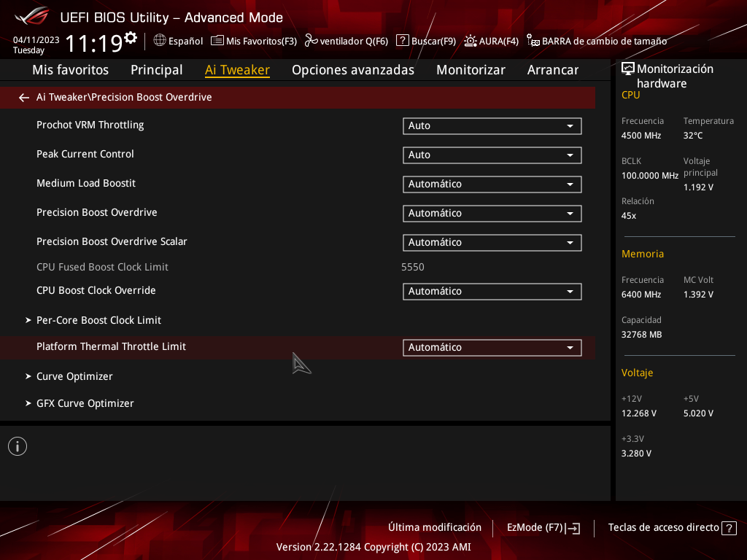Open Teclas de acceso directo help

pos(672,528)
